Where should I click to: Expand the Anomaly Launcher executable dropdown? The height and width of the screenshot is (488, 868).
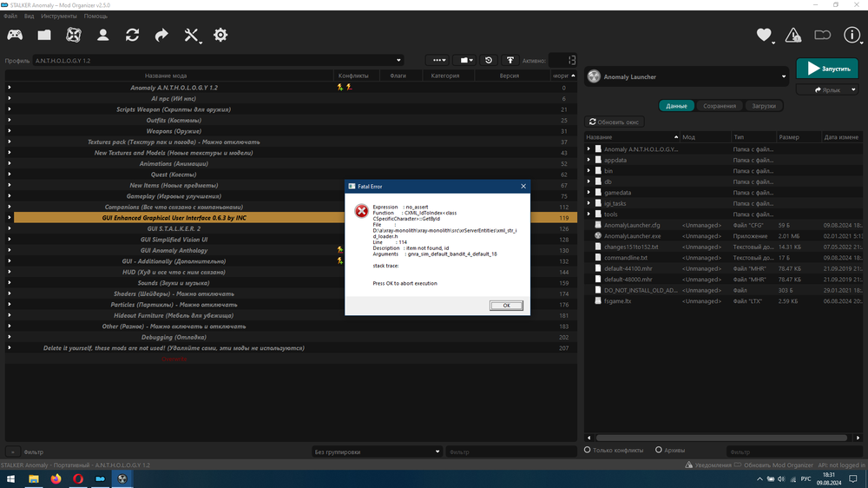tap(783, 76)
